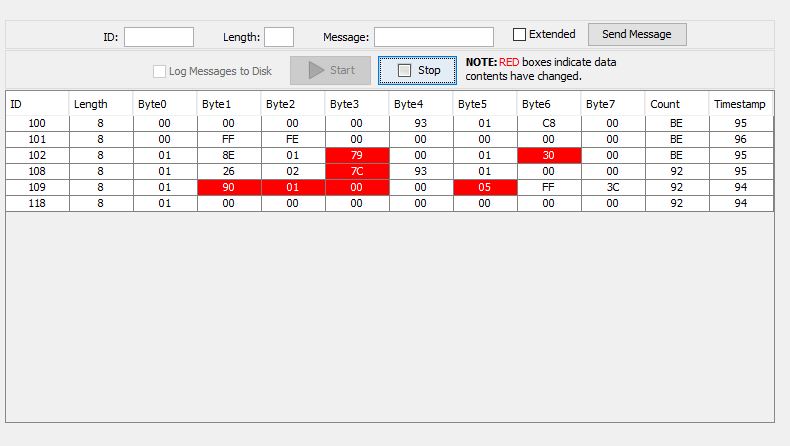This screenshot has height=446, width=790.
Task: Click the Length column header
Action: tap(101, 104)
